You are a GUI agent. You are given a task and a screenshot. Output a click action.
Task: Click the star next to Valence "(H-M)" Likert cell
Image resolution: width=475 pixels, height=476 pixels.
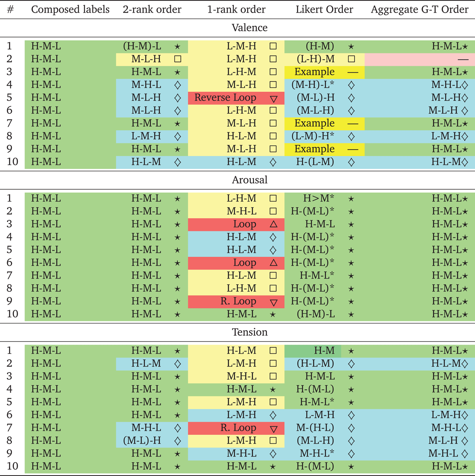pos(351,46)
